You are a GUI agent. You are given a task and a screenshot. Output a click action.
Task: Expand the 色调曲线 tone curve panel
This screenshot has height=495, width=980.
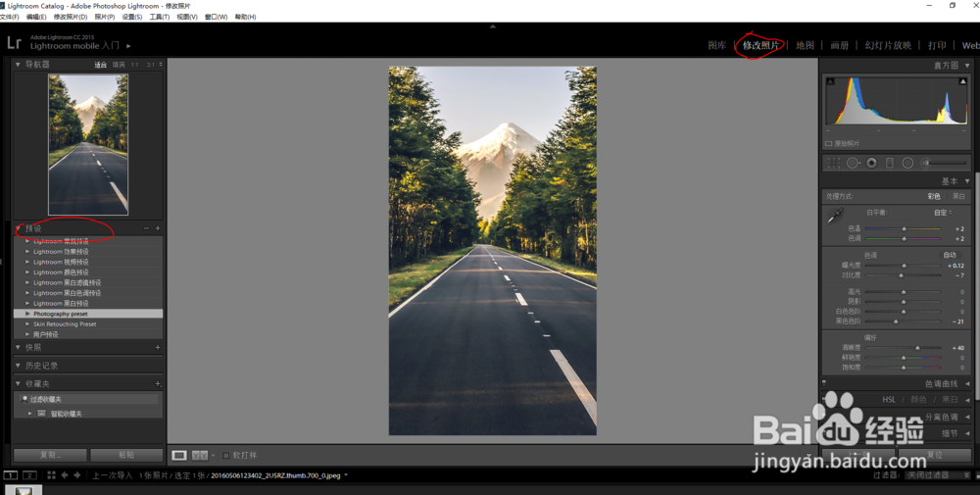coord(967,384)
